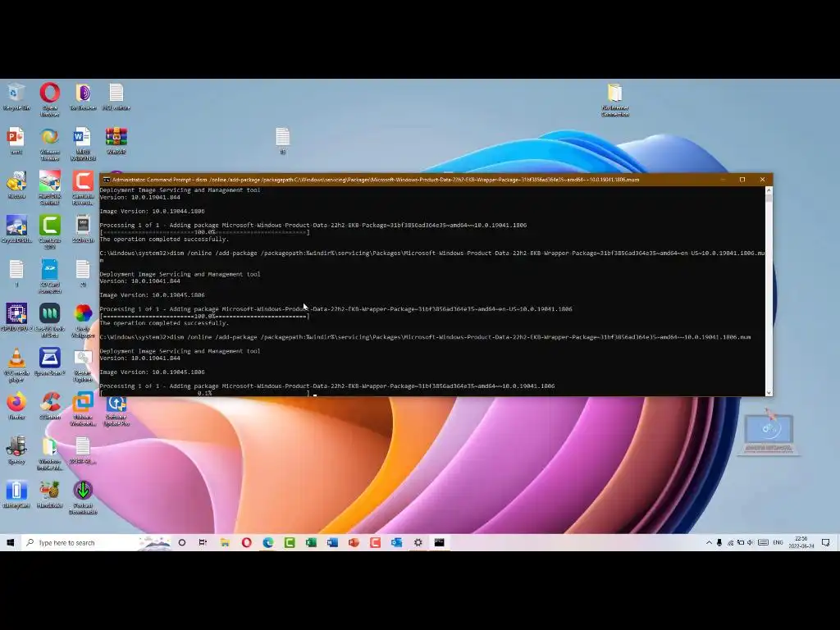Open the Recycle Bin desktop icon
This screenshot has height=630, width=840.
[16, 97]
